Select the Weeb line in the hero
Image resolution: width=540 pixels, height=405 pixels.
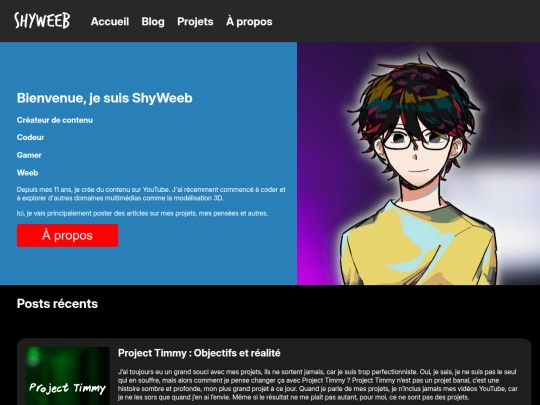click(28, 173)
